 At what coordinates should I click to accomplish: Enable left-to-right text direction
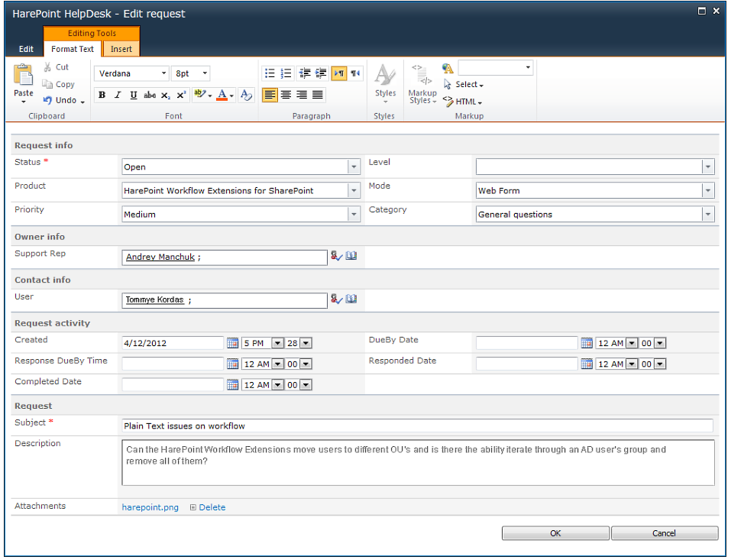coord(338,73)
